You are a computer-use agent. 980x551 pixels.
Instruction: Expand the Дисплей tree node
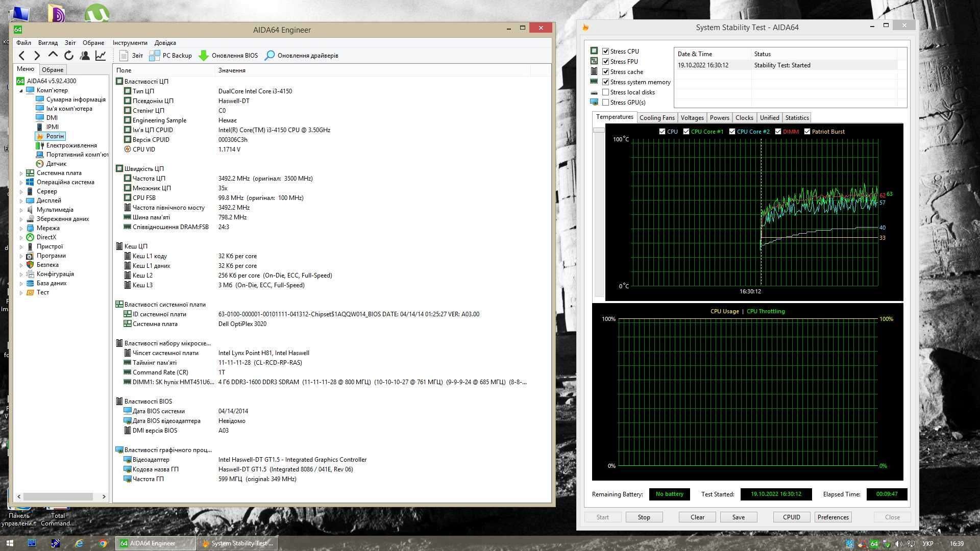pos(21,201)
